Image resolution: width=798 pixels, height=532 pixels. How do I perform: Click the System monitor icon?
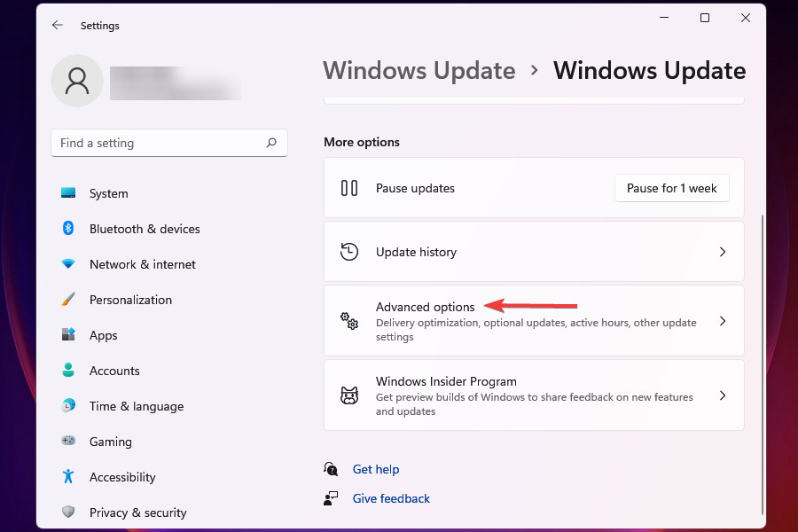coord(68,193)
